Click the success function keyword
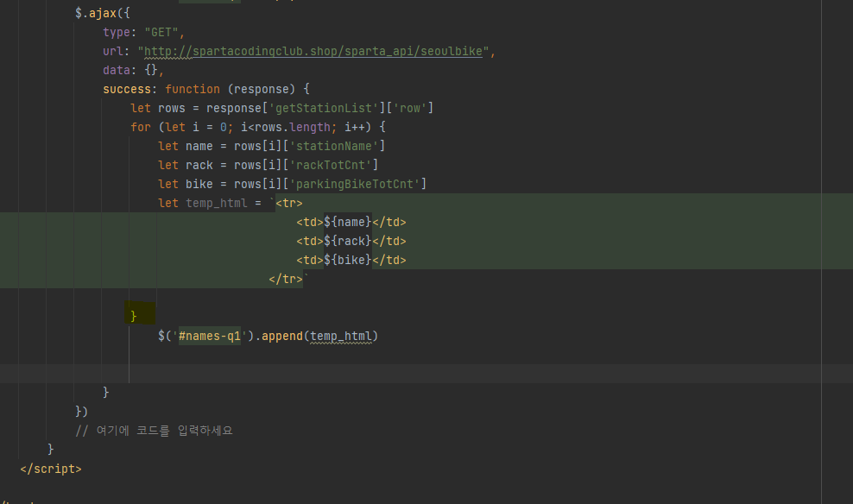This screenshot has height=504, width=853. [193, 89]
